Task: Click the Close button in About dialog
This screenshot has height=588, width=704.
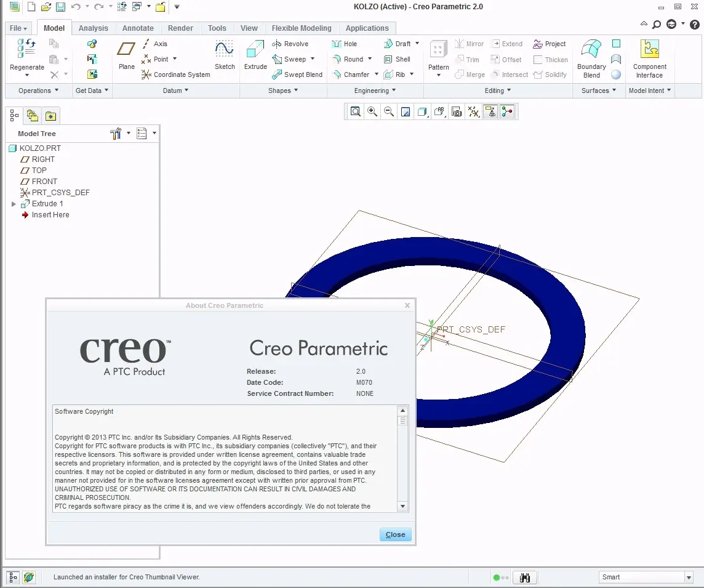Action: coord(396,534)
